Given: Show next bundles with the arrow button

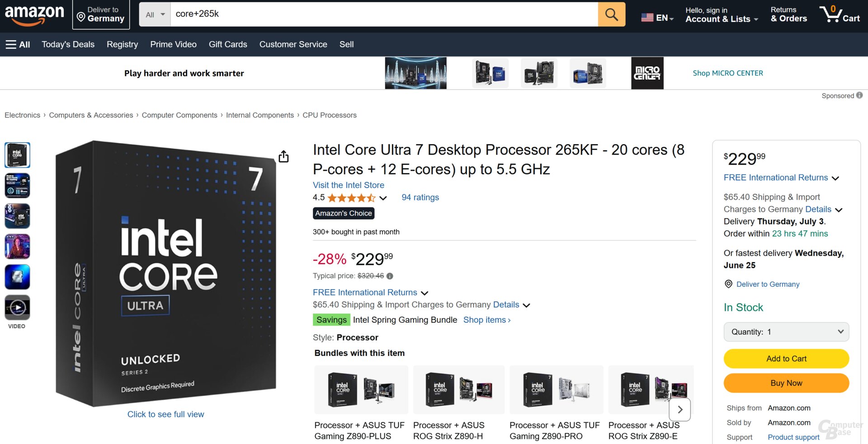Looking at the screenshot, I should pos(679,410).
